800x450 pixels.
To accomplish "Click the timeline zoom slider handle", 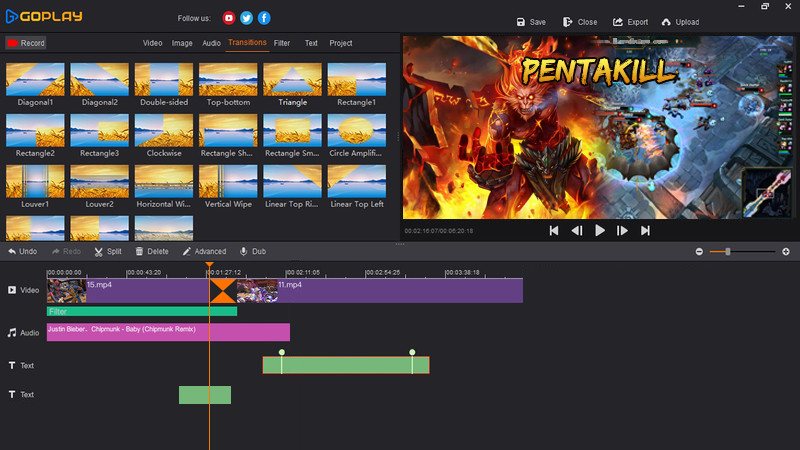I will (728, 252).
